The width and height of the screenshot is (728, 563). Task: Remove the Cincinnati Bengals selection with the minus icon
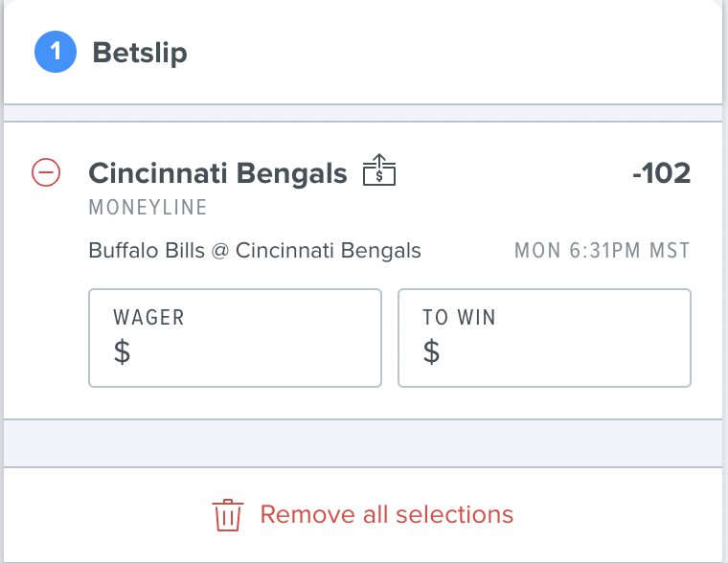tap(46, 172)
